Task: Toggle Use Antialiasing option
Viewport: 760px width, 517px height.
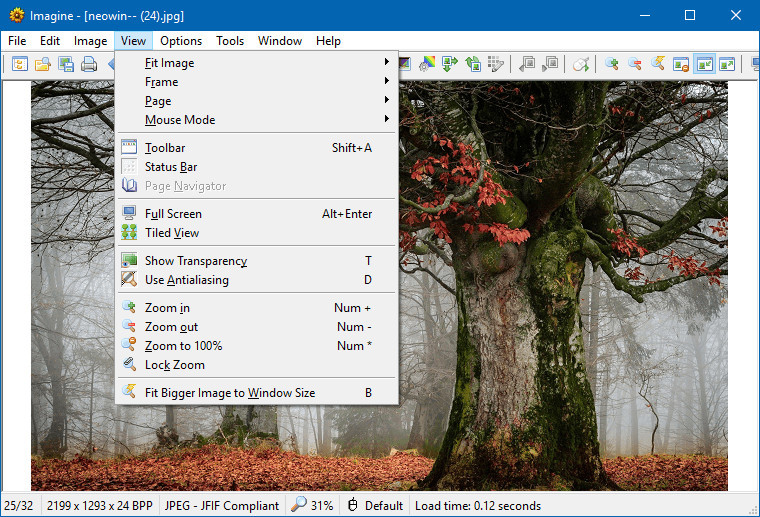Action: [x=257, y=280]
